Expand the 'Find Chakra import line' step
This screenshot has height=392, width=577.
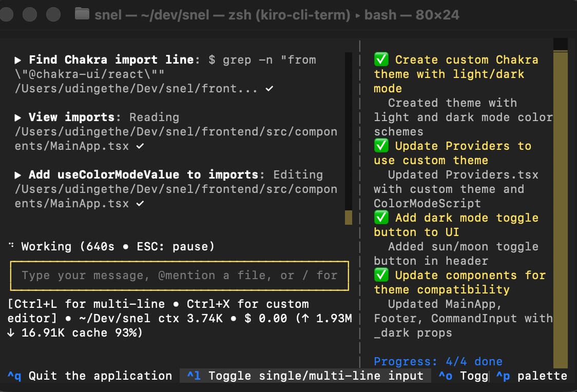coord(17,60)
